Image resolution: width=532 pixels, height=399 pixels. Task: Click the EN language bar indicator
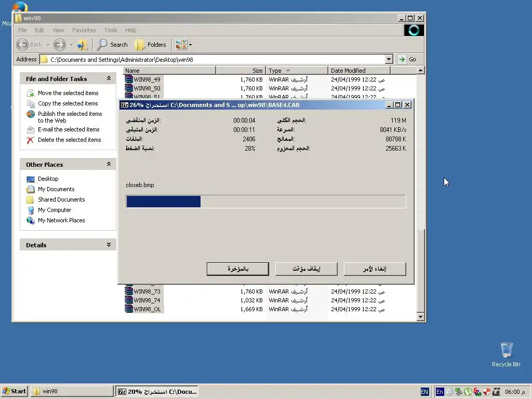pos(424,392)
